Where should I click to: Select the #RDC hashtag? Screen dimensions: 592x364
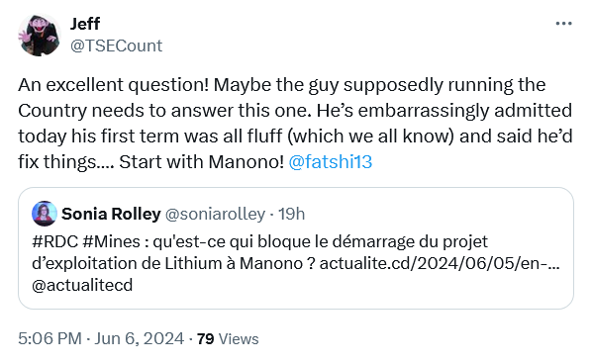click(54, 241)
